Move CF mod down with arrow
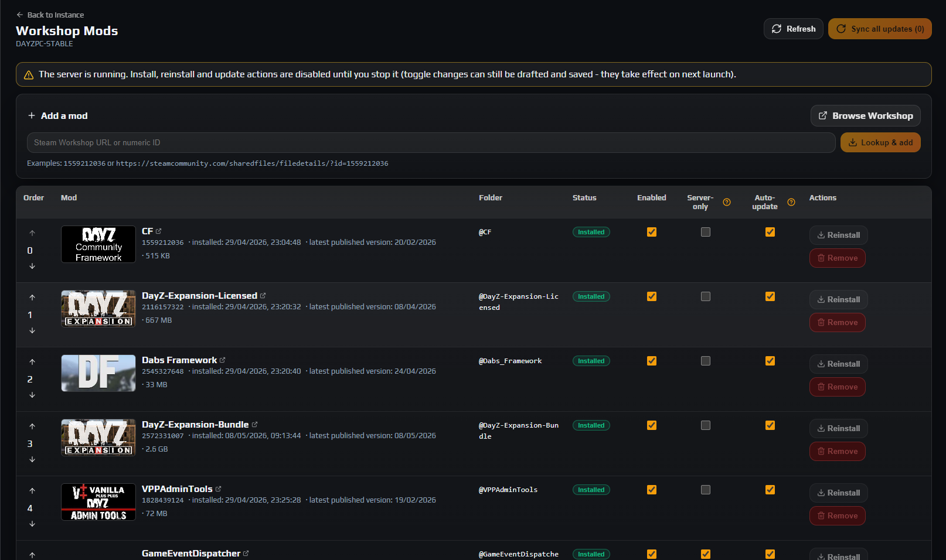Viewport: 946px width, 560px height. click(32, 266)
